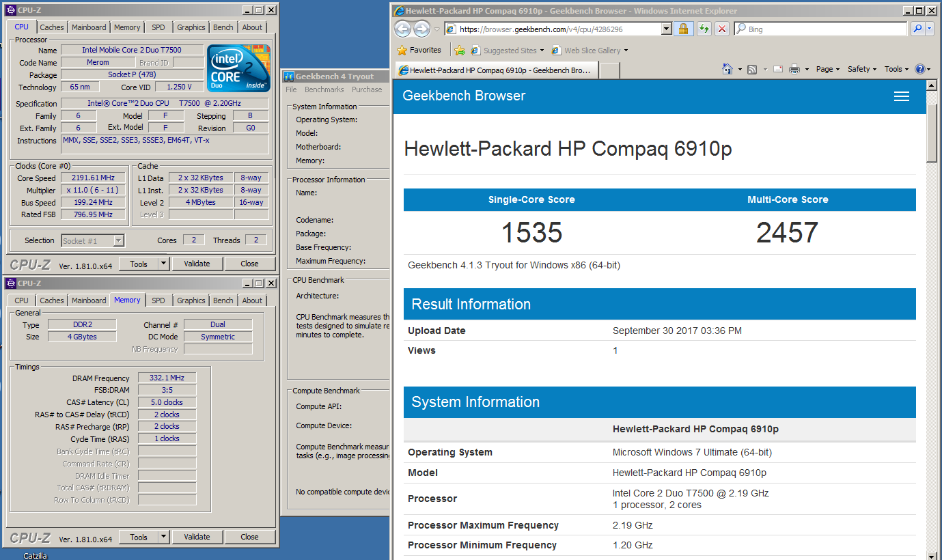Open SPD tab in bottom CPU-Z window

[158, 300]
